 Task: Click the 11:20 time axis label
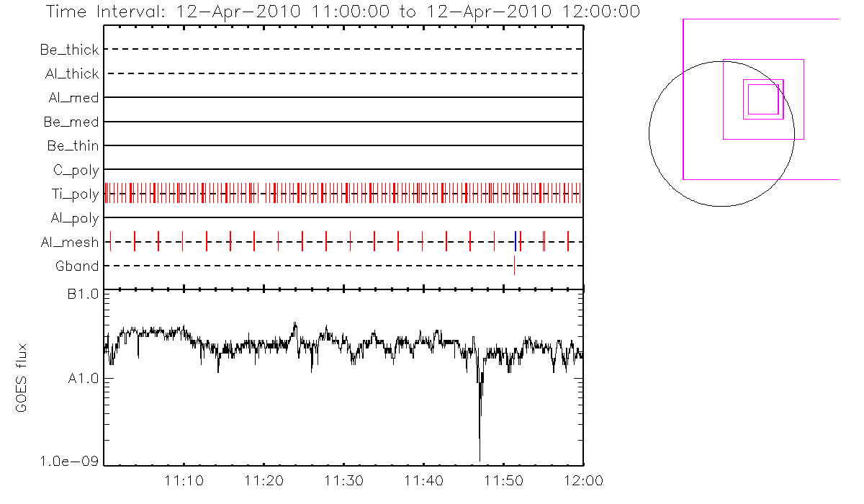click(264, 480)
